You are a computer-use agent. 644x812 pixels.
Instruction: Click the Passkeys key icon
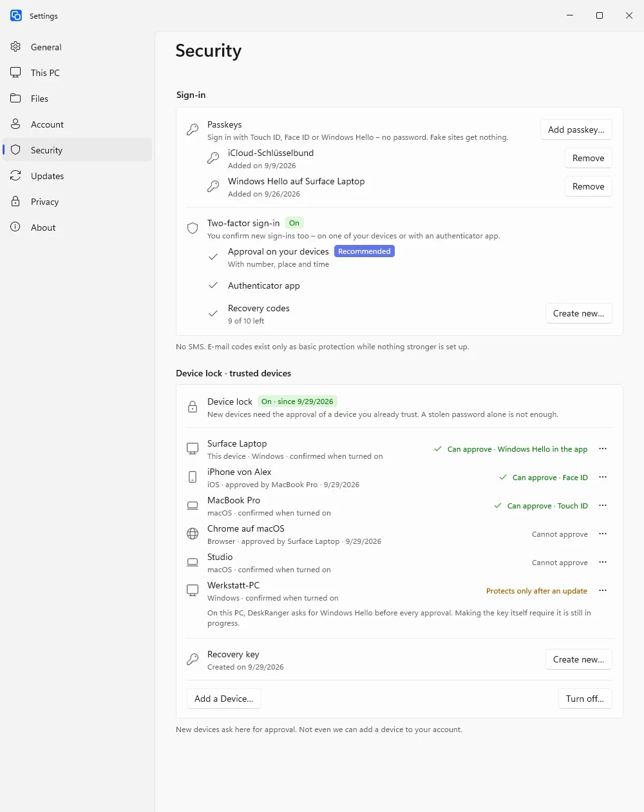193,130
